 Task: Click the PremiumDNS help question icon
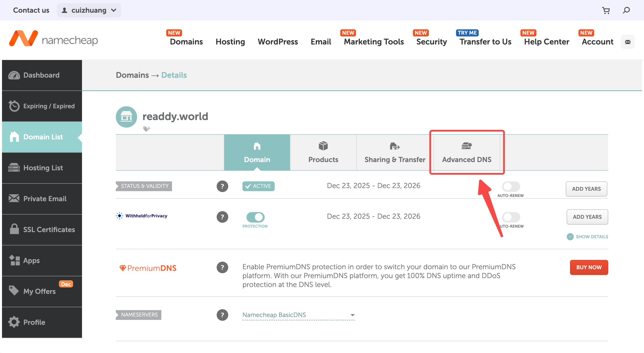(x=222, y=267)
